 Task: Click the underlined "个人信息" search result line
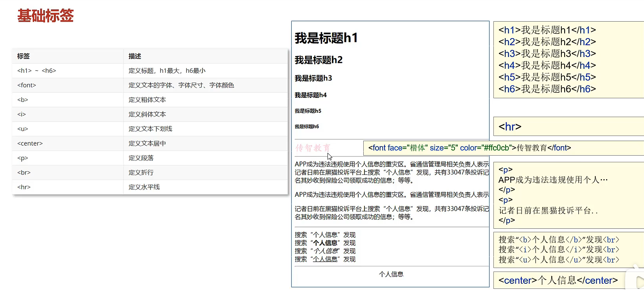coord(325,259)
